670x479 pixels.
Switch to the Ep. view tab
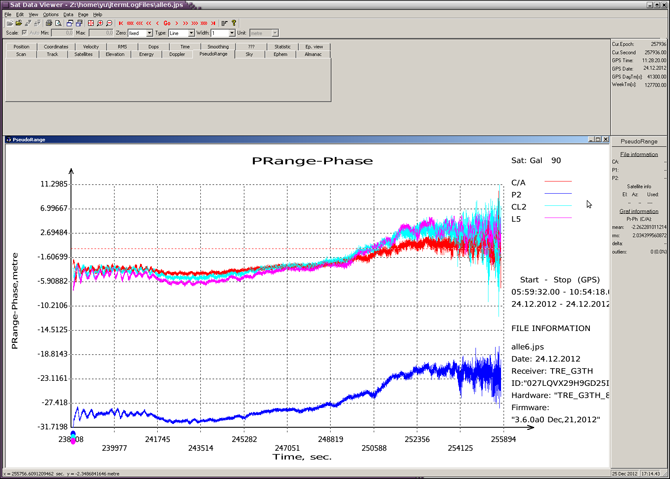314,47
